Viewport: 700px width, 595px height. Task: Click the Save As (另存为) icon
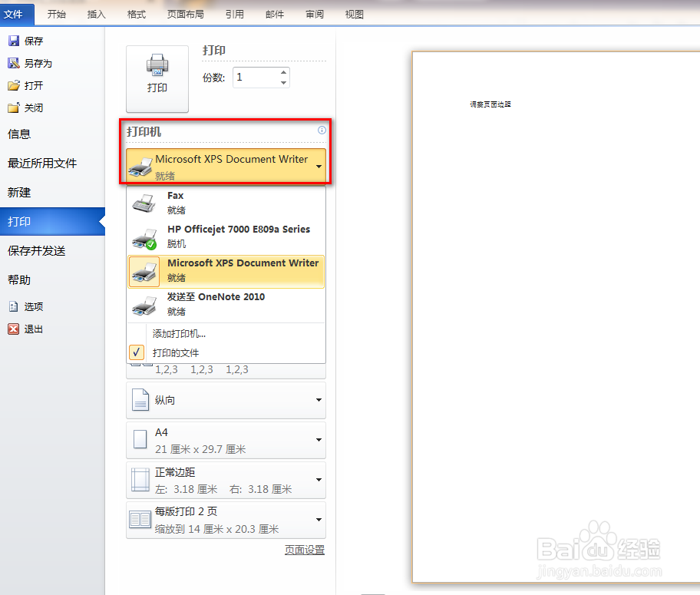tap(14, 64)
